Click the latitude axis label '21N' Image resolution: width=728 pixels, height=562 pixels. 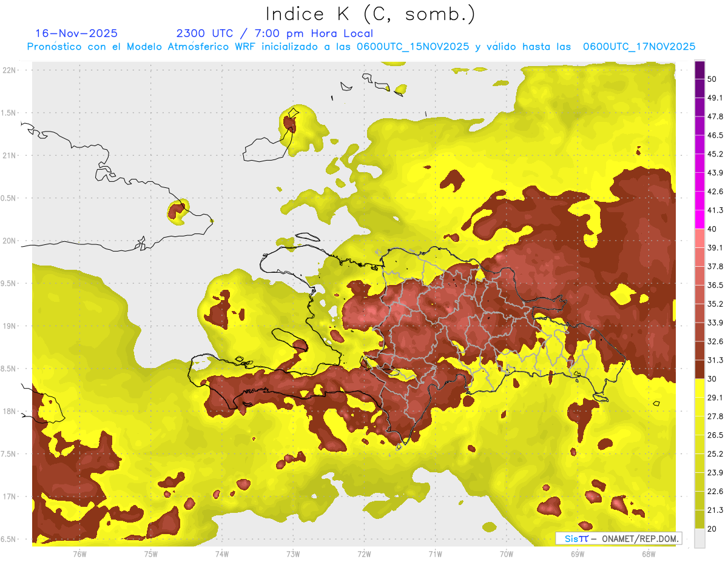pos(9,155)
